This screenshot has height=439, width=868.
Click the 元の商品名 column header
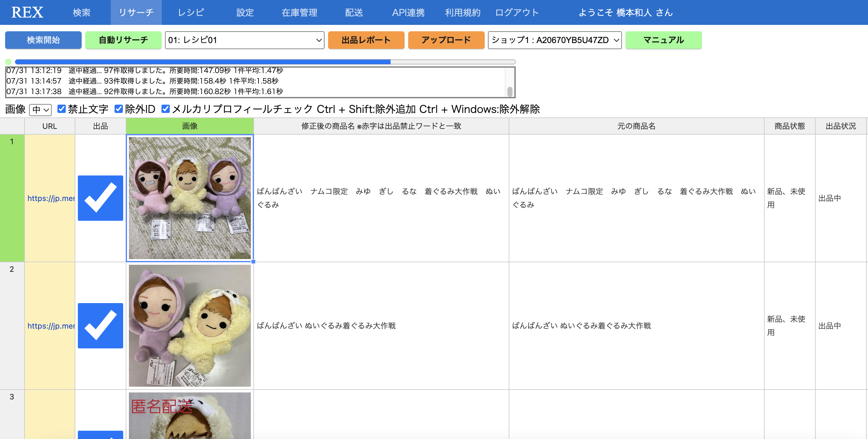click(x=636, y=126)
